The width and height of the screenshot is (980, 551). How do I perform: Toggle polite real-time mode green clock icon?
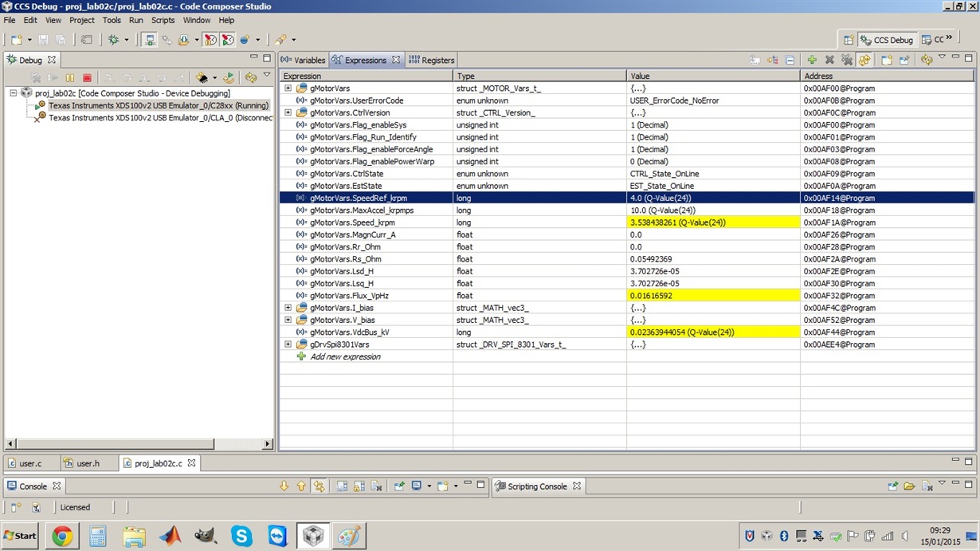click(x=228, y=39)
